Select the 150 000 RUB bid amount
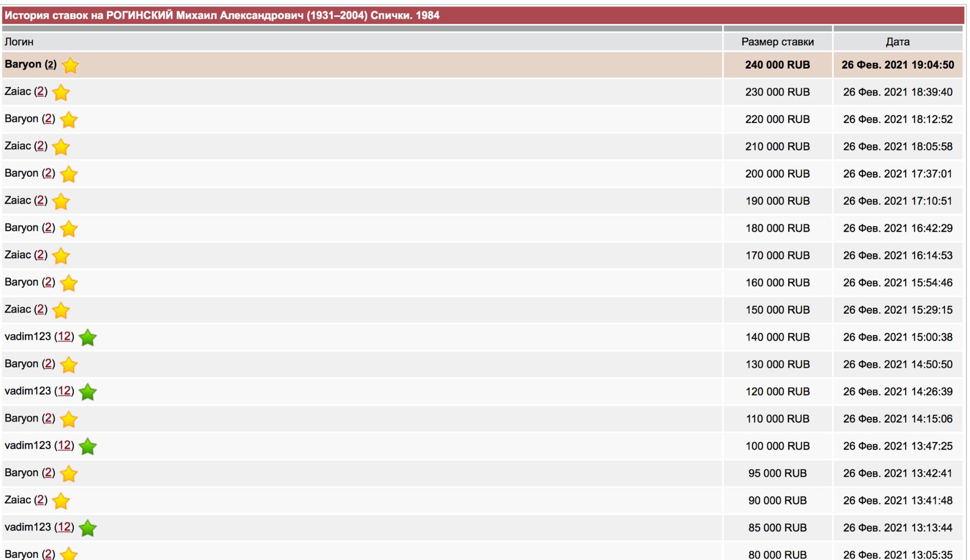The width and height of the screenshot is (970, 560). pyautogui.click(x=777, y=310)
